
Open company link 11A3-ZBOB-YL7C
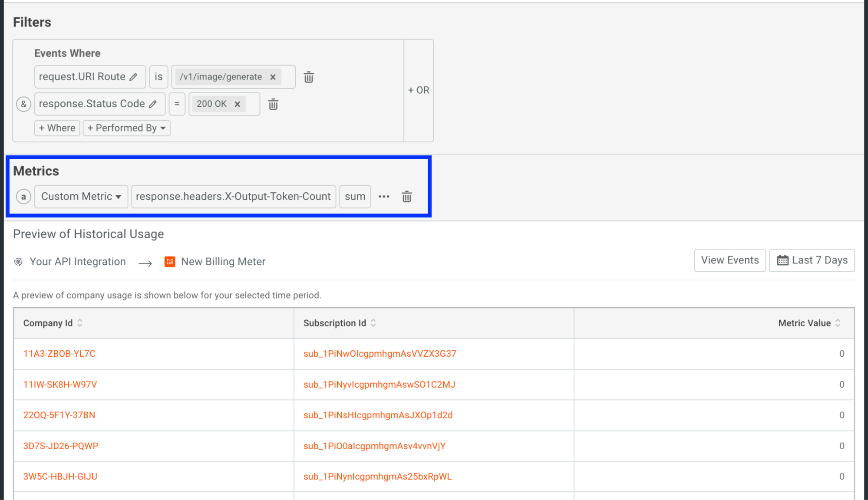59,354
